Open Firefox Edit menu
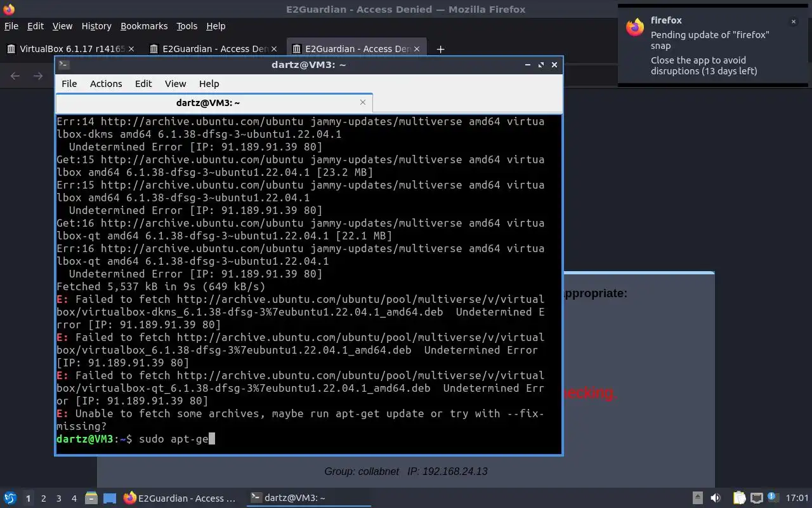The width and height of the screenshot is (812, 508). click(36, 26)
